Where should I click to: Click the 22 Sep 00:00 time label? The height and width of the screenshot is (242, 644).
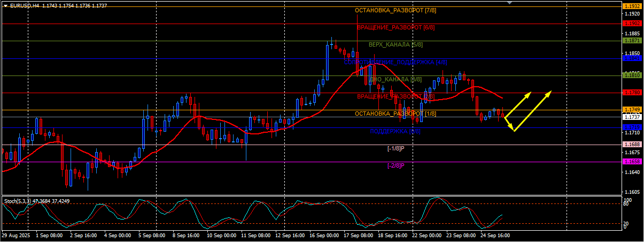[426, 235]
